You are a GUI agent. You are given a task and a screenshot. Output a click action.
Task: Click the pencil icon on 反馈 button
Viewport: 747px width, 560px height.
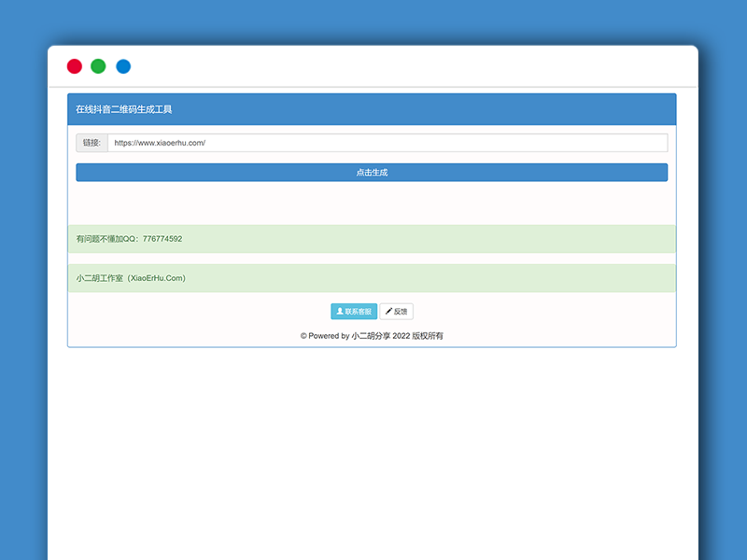(388, 312)
